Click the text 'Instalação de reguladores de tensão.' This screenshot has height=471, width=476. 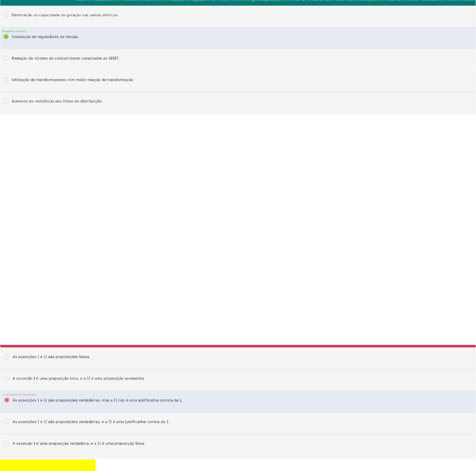click(45, 36)
